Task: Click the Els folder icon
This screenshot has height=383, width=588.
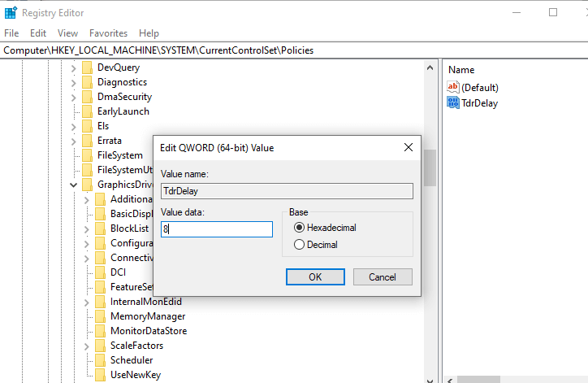Action: pyautogui.click(x=87, y=126)
